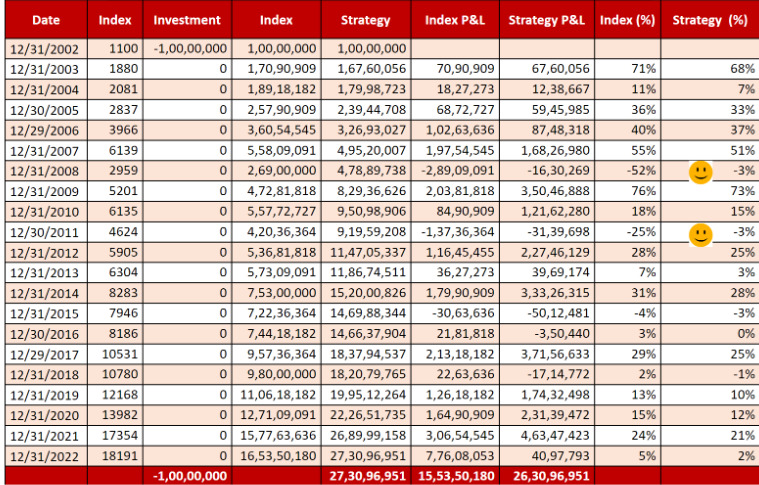Select the Index P&L value -1,37,36,364
Screen dimensions: 759x485
point(457,232)
